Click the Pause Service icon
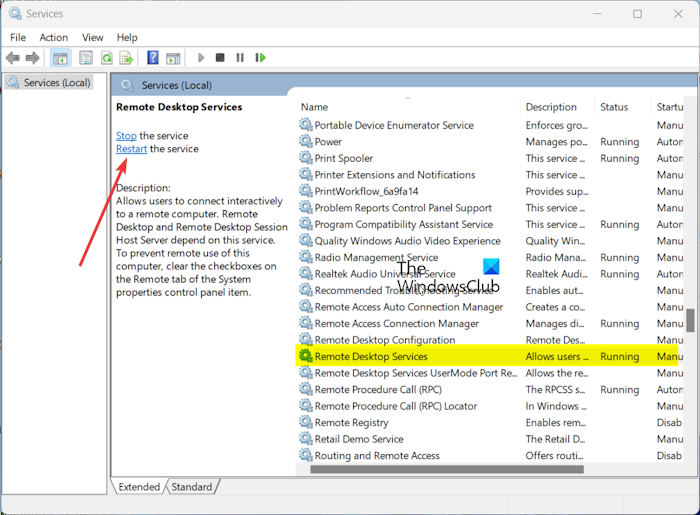700x515 pixels. pyautogui.click(x=240, y=58)
